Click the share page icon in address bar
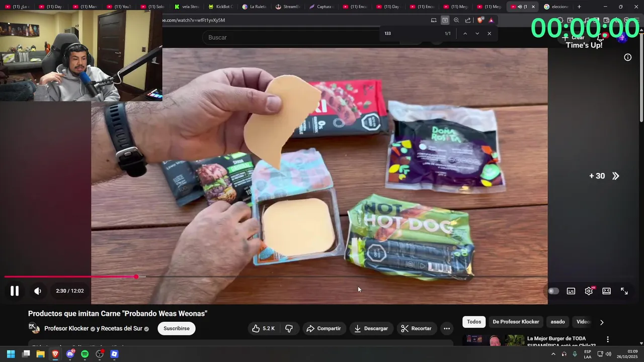The image size is (644, 362). pyautogui.click(x=468, y=20)
